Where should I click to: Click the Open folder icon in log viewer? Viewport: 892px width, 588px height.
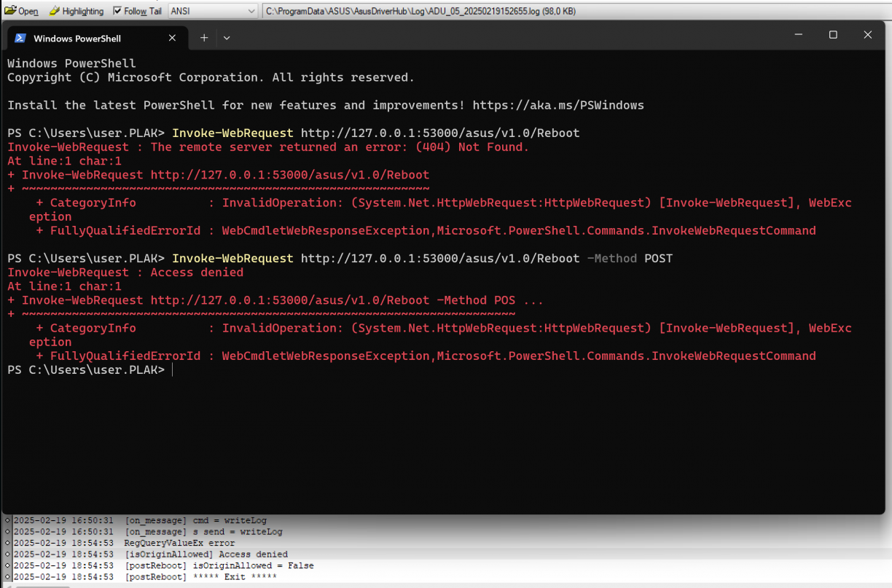tap(10, 11)
